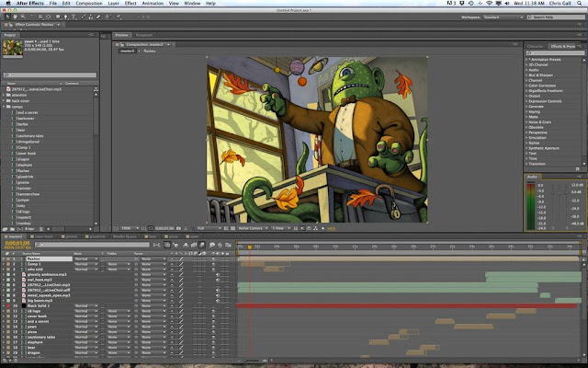
Task: Open blending Mode dropdown for flashes layer
Action: tap(85, 259)
